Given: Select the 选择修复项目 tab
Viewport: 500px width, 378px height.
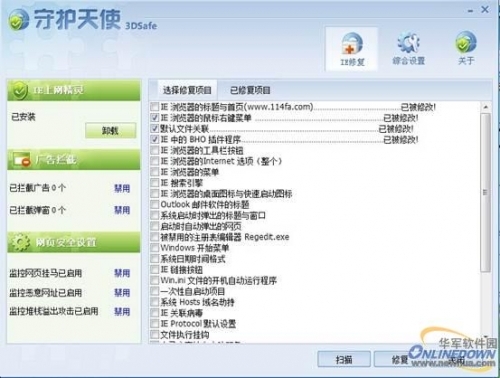Looking at the screenshot, I should pyautogui.click(x=187, y=90).
